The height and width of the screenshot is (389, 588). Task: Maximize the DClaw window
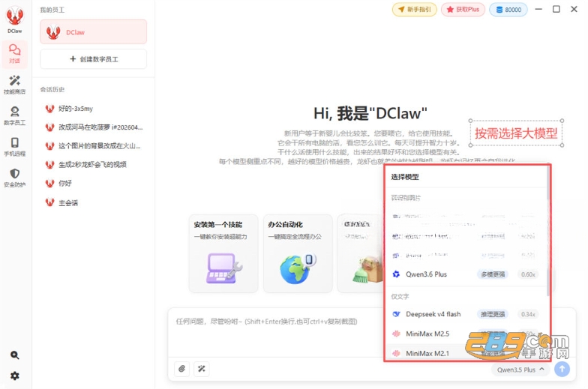[556, 9]
